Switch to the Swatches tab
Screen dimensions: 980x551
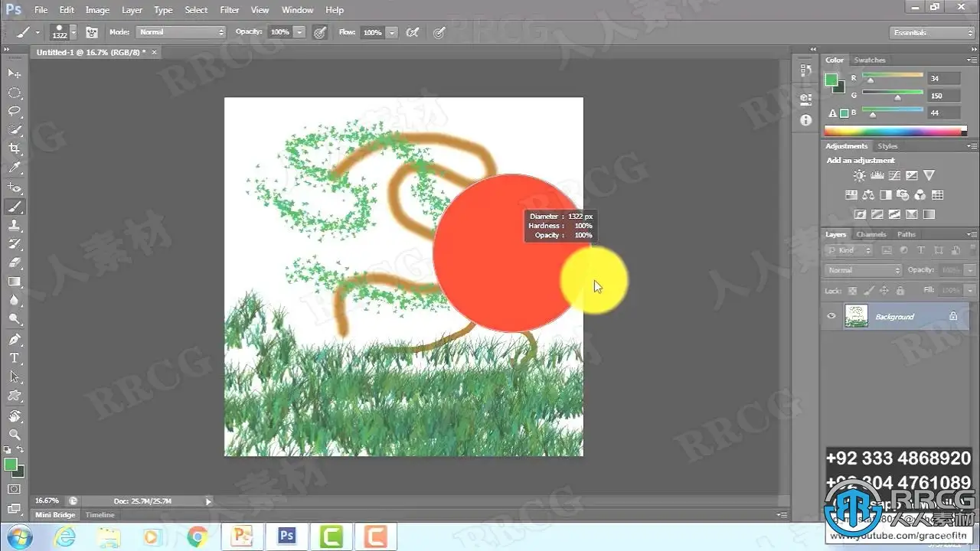coord(870,60)
